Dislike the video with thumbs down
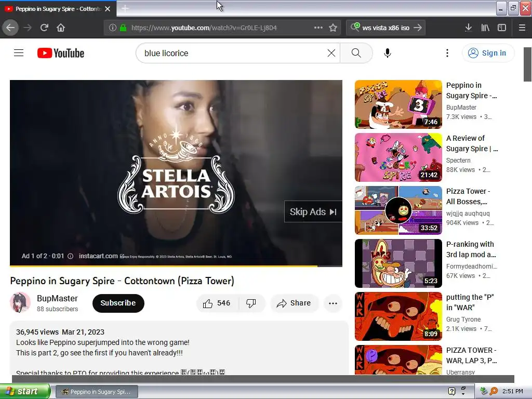The image size is (532, 399). [251, 303]
